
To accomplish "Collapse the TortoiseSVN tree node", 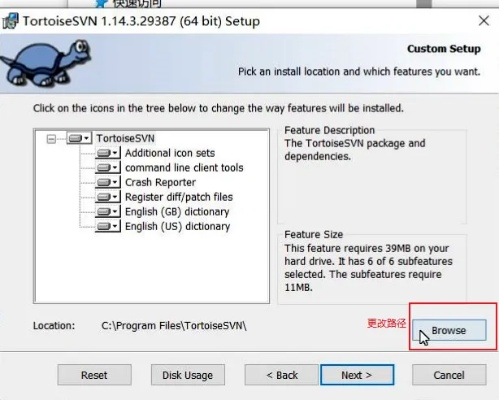I will point(51,139).
